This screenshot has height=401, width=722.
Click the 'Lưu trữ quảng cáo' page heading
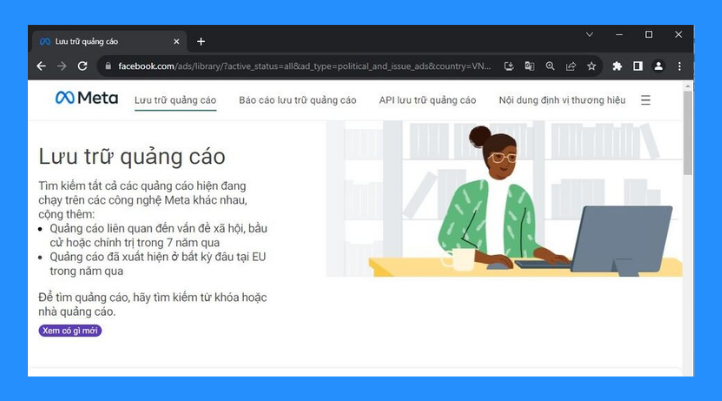click(x=132, y=157)
